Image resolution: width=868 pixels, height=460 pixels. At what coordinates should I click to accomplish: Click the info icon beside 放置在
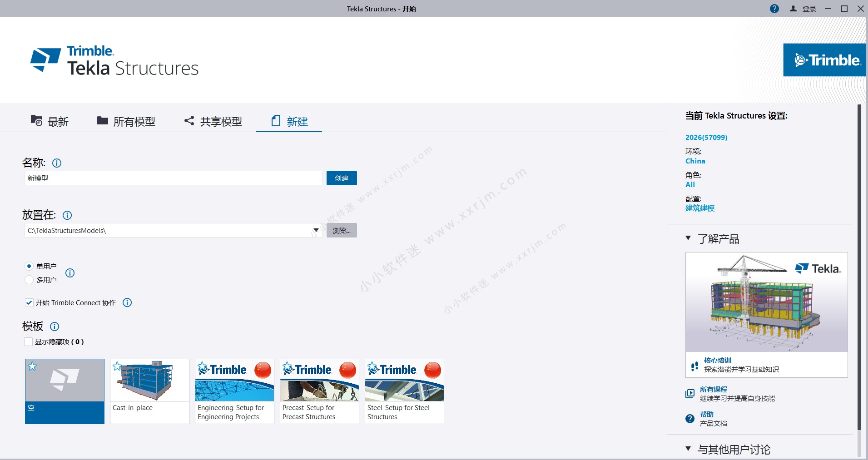(67, 215)
